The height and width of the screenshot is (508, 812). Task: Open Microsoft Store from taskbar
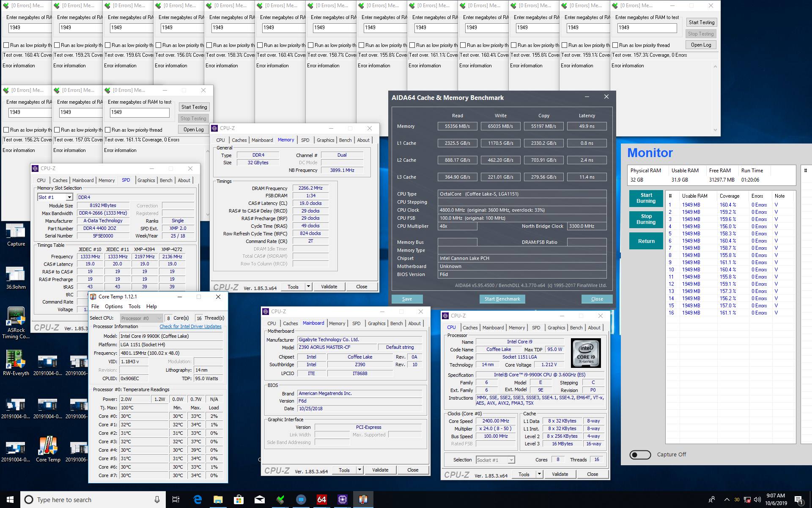[x=239, y=500]
